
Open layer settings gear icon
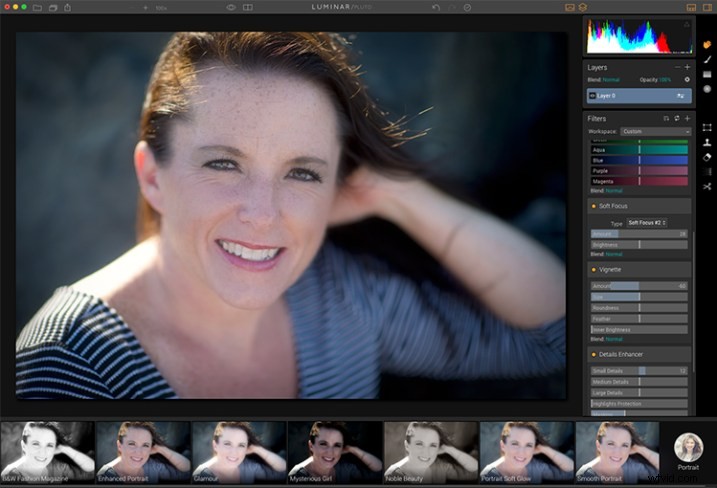687,80
